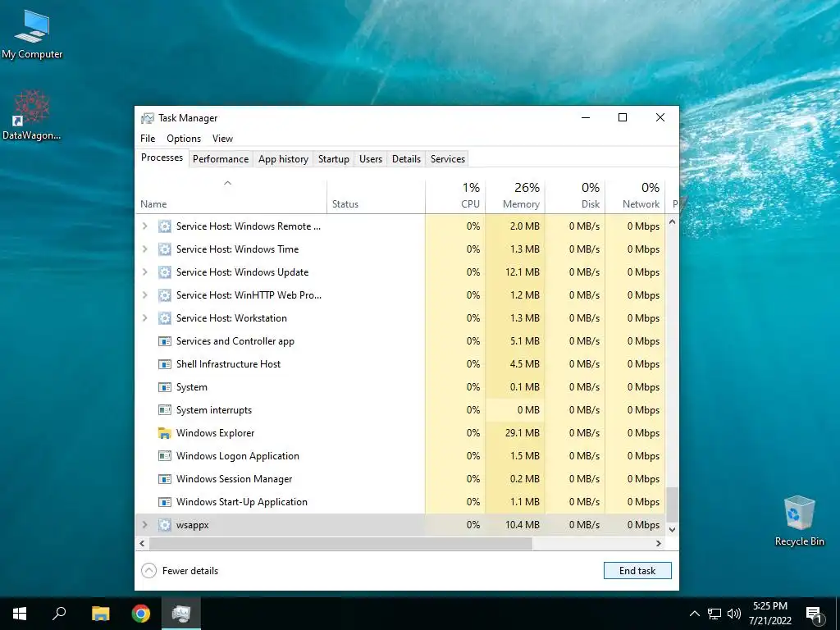The width and height of the screenshot is (840, 630).
Task: Open the File menu
Action: (148, 139)
